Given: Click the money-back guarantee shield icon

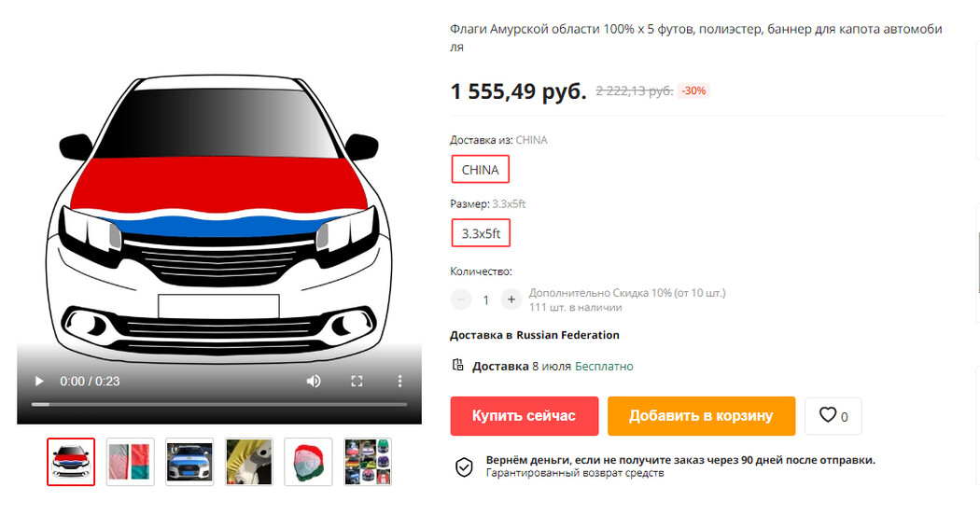Looking at the screenshot, I should [x=464, y=466].
